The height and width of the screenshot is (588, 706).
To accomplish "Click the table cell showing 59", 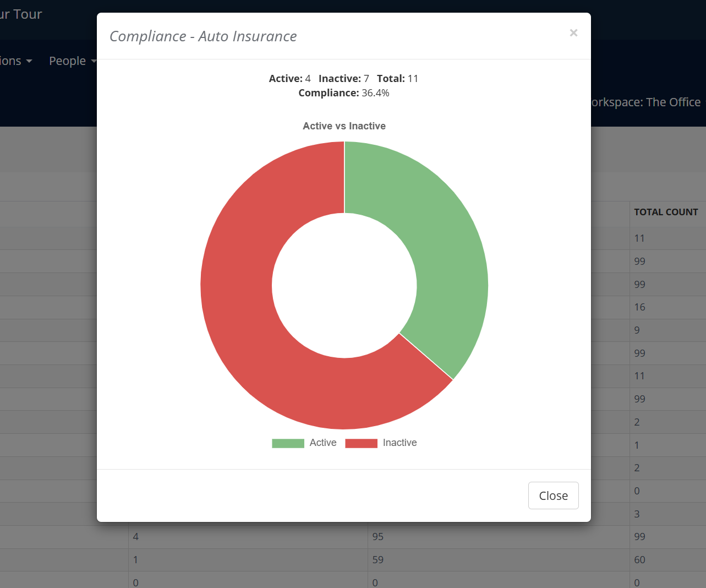I will coord(377,560).
